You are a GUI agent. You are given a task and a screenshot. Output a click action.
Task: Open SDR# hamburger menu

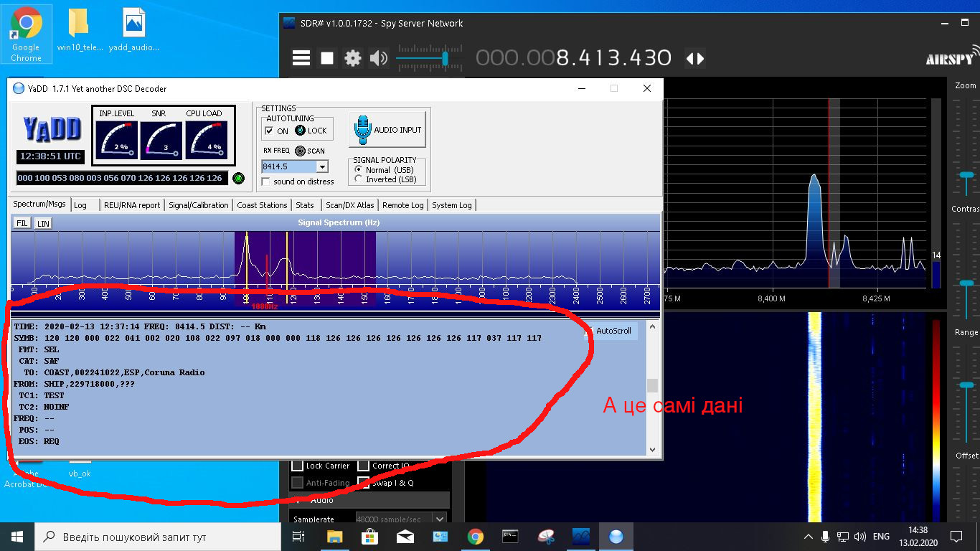[301, 58]
